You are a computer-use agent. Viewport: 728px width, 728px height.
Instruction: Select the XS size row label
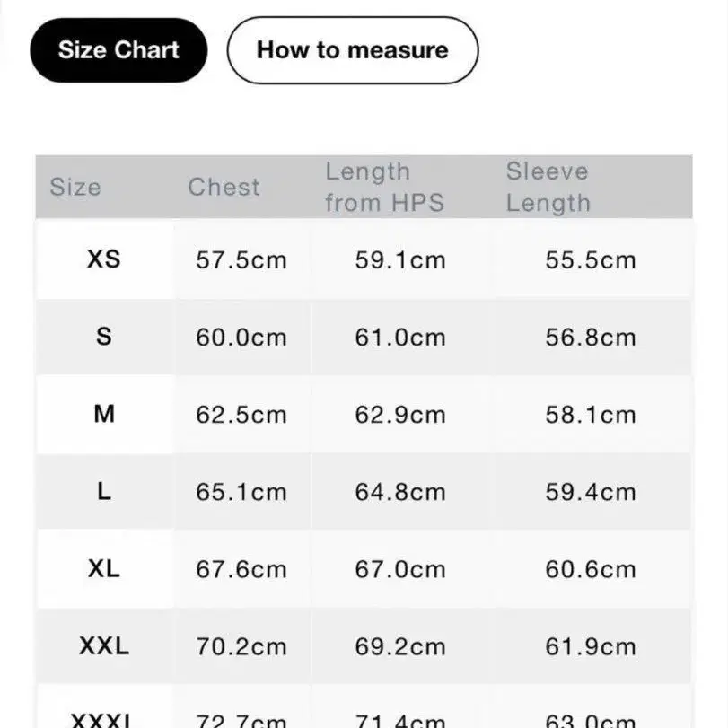104,259
